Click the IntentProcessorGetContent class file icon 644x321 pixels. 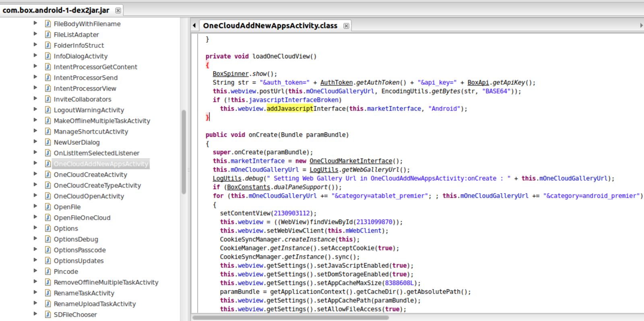48,67
